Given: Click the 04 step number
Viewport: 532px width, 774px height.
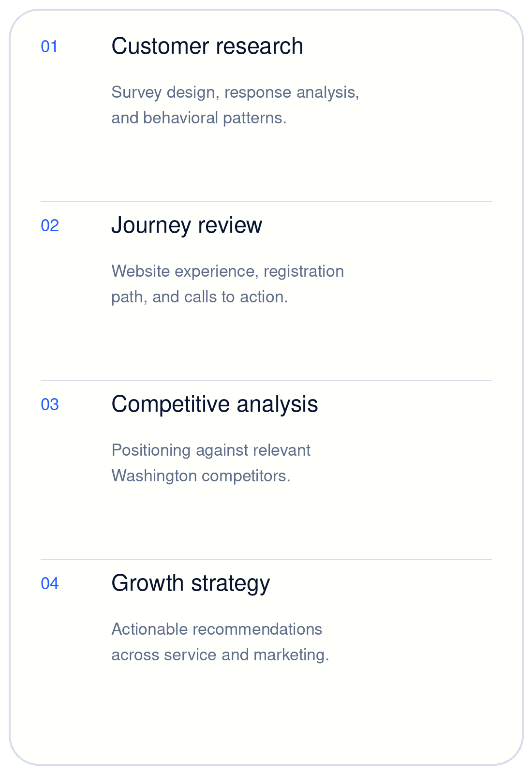Looking at the screenshot, I should pyautogui.click(x=50, y=584).
